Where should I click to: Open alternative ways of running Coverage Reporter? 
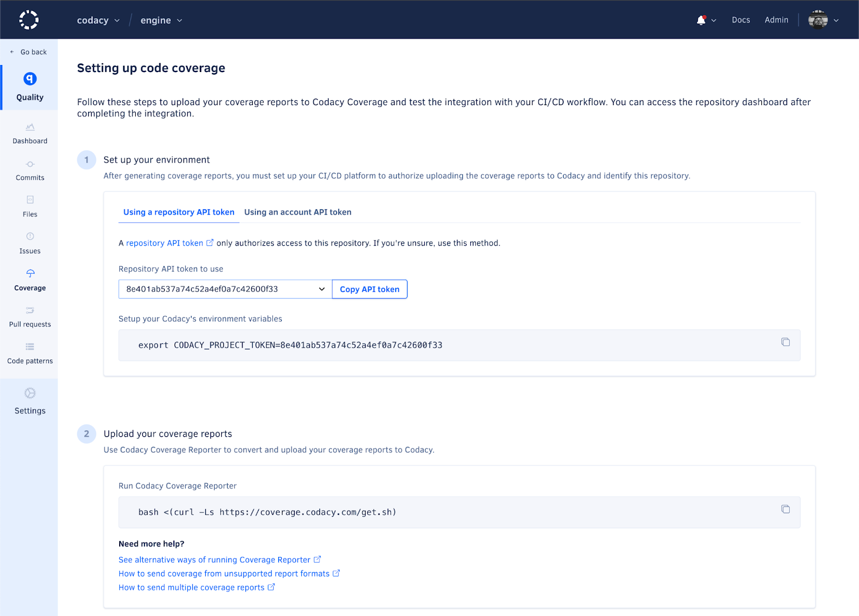(x=215, y=560)
